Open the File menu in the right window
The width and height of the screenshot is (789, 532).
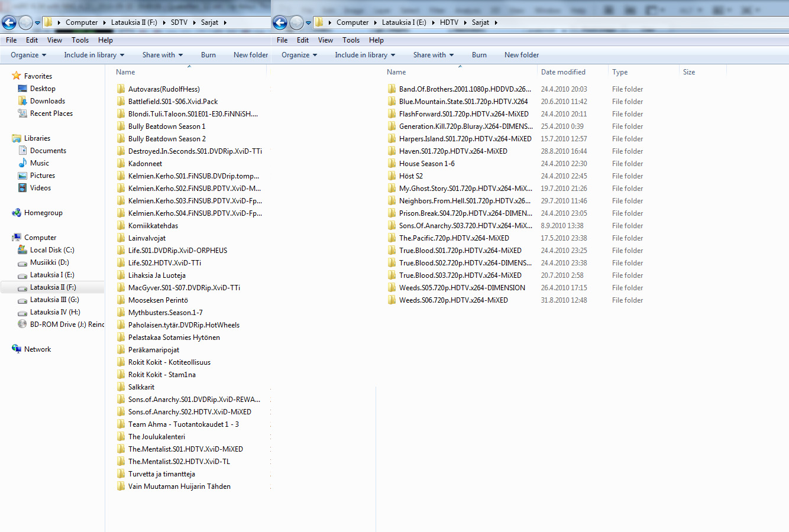click(x=282, y=40)
